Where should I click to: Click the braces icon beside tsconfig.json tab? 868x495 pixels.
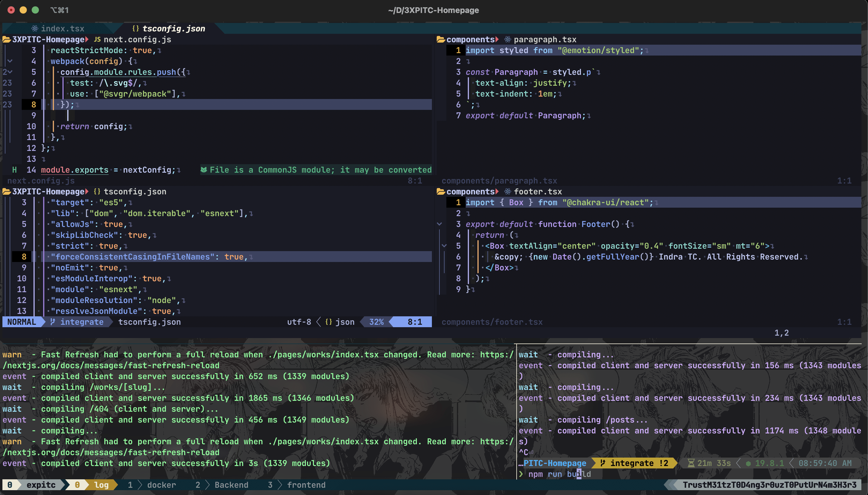tap(135, 29)
